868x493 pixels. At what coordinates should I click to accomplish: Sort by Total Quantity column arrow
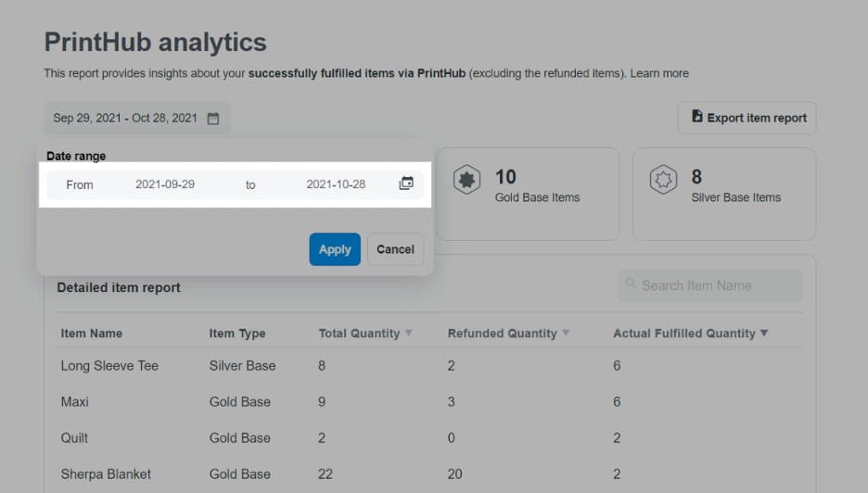coord(409,333)
